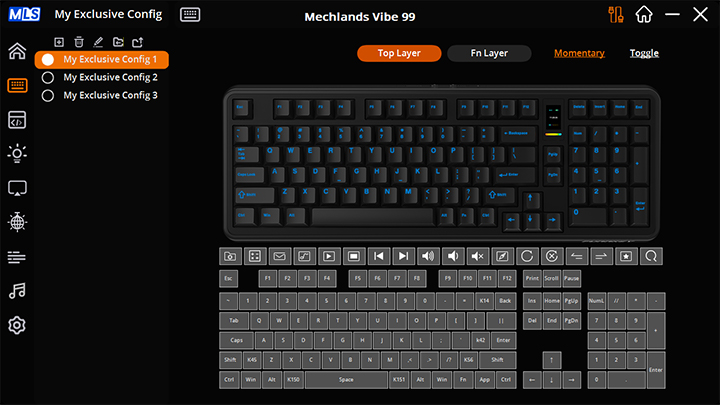Click the Space key in key map
This screenshot has width=720, height=405.
(346, 380)
